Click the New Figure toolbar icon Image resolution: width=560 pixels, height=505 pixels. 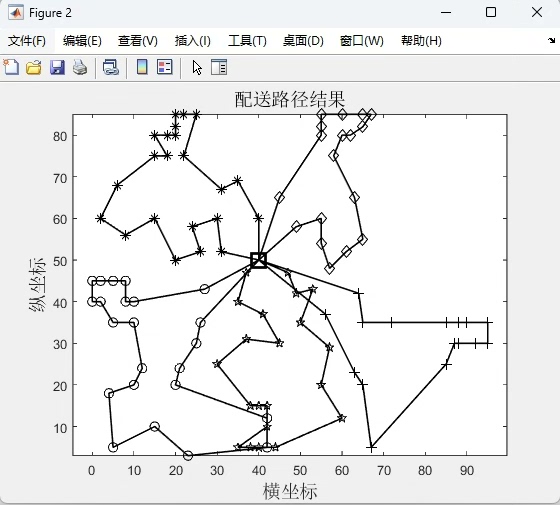11,67
